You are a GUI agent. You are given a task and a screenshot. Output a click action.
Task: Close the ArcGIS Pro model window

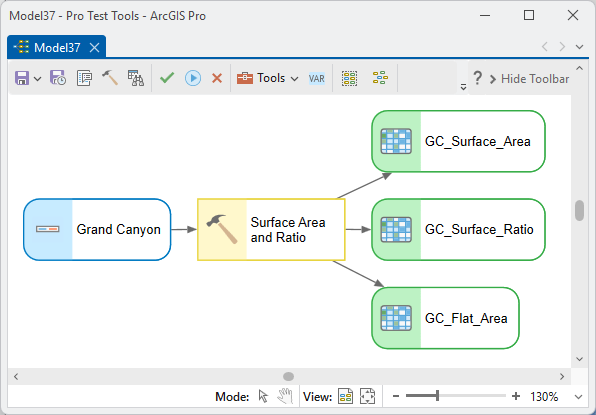[x=572, y=15]
